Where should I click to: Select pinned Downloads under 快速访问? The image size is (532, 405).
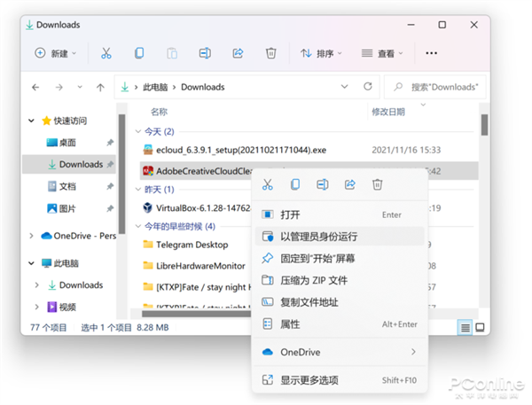69,165
